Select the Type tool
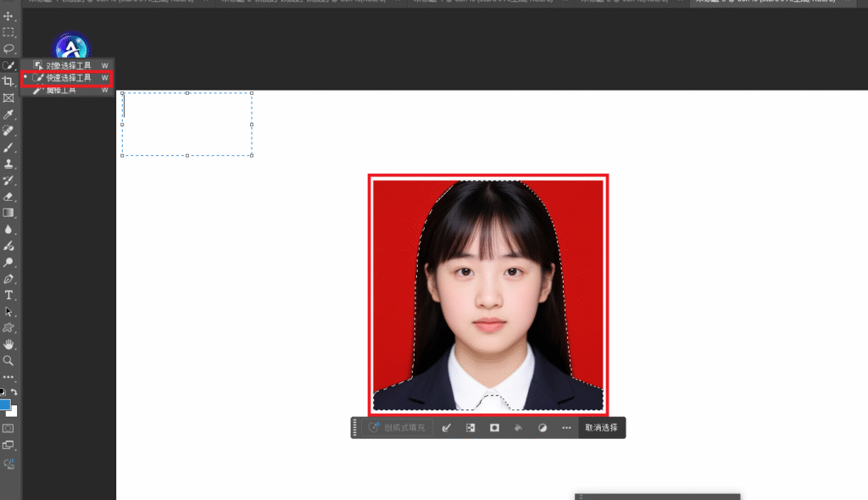Screen dimensions: 868x500 pyautogui.click(x=9, y=296)
